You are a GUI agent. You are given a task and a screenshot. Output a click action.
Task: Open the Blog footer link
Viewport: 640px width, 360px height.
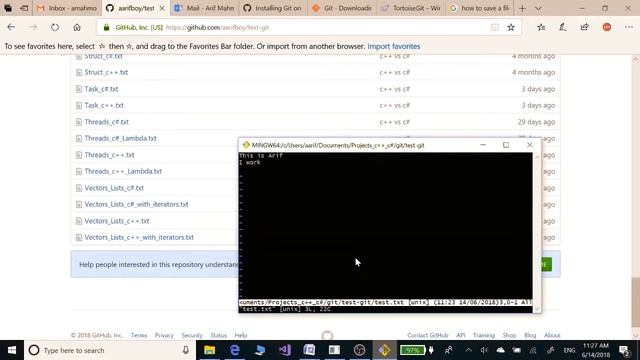[x=530, y=335]
